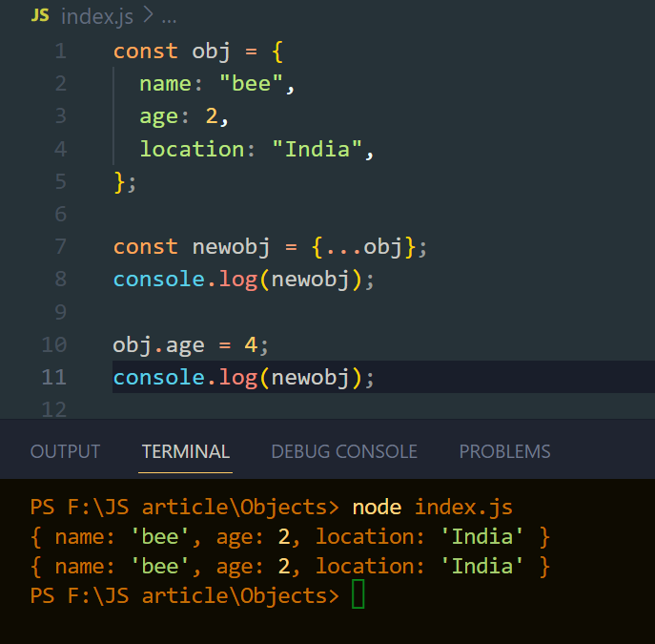Viewport: 655px width, 644px height.
Task: Open the DEBUG CONSOLE tab
Action: point(344,451)
